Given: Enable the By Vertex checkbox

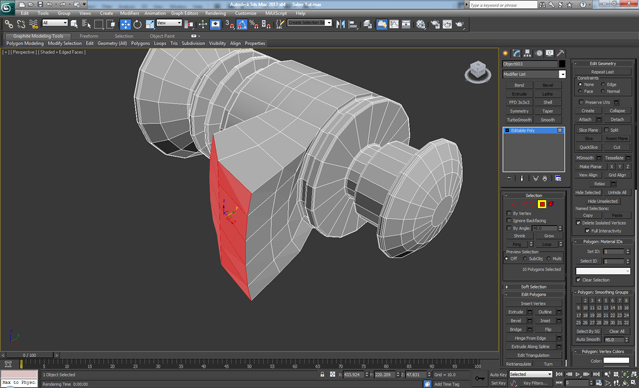Looking at the screenshot, I should 509,213.
